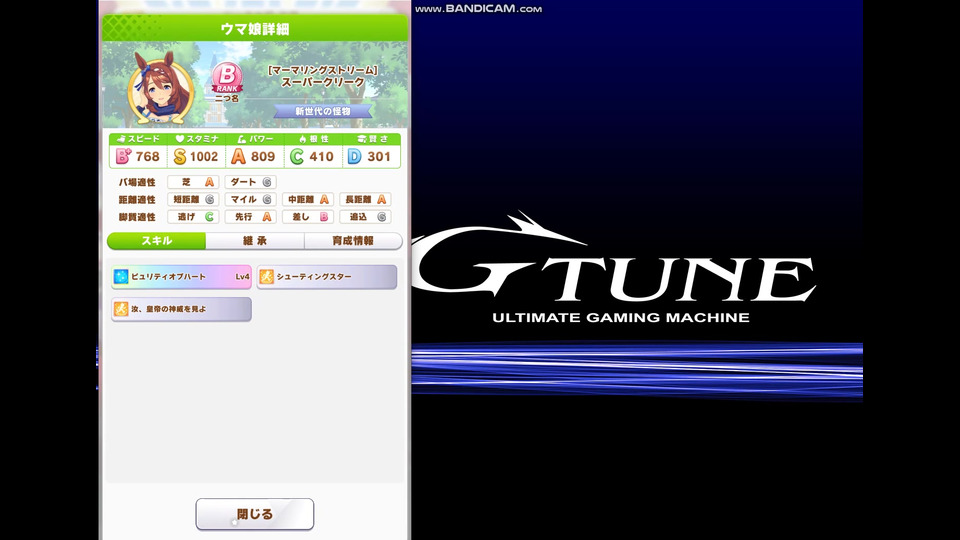Click the Super Creek character portrait
This screenshot has height=540, width=960.
coord(160,87)
